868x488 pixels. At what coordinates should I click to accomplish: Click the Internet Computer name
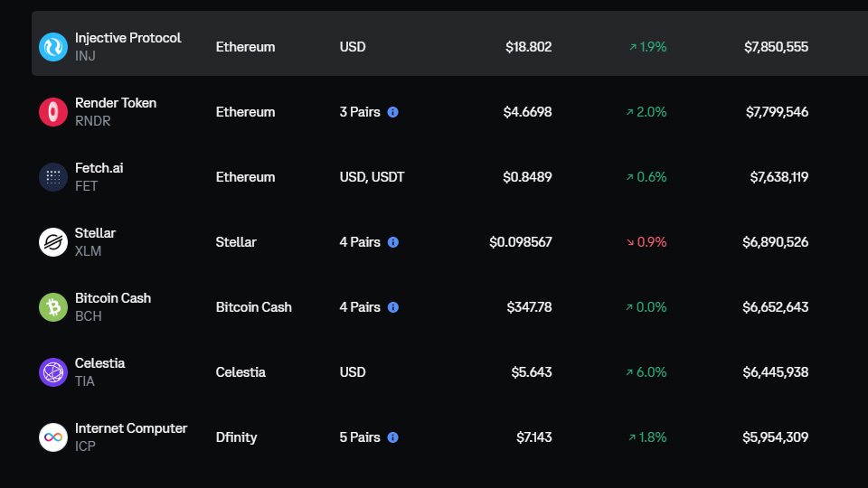tap(131, 428)
